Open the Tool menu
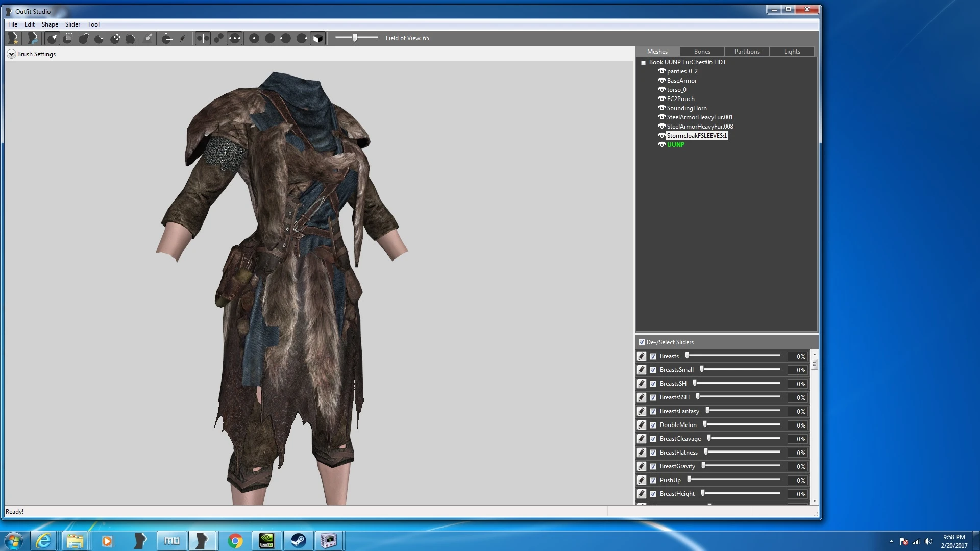980x551 pixels. (93, 24)
